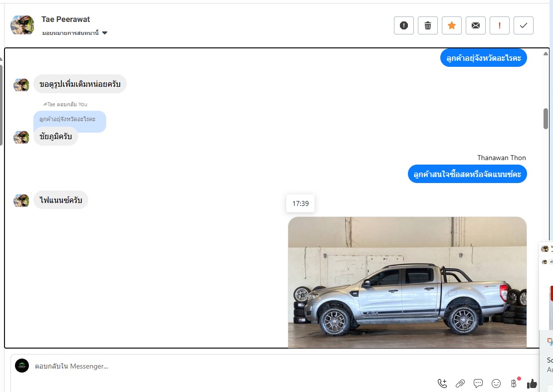Screen dimensions: 553x392
Task: Open the emoji picker
Action: point(496,383)
